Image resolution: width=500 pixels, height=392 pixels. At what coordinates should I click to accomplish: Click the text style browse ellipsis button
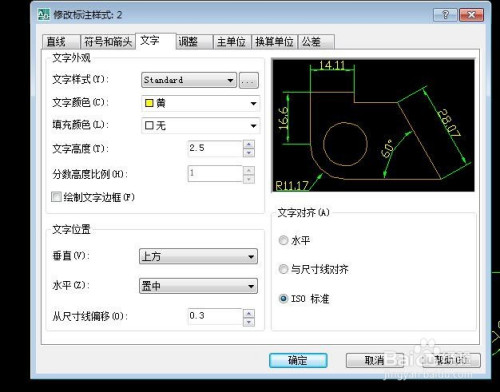click(249, 80)
